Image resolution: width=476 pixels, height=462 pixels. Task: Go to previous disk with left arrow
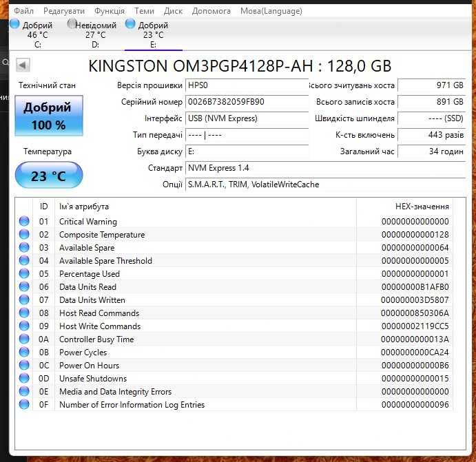(23, 65)
